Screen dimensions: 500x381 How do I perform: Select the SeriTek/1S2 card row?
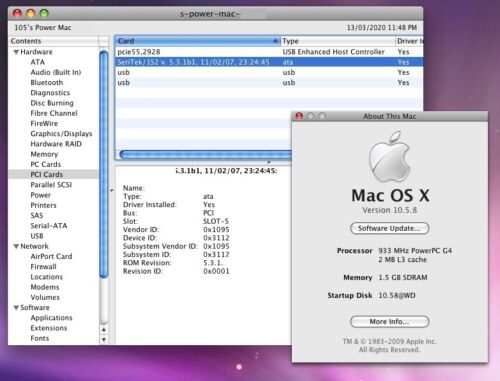(269, 62)
